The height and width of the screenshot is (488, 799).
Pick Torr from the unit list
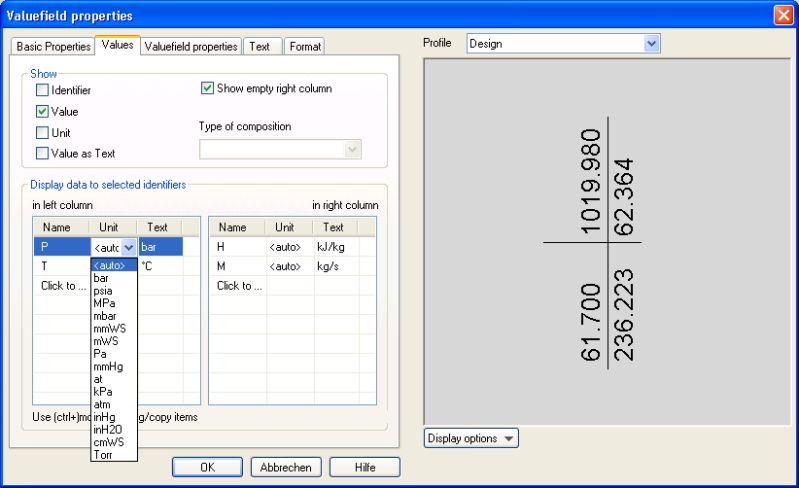[114, 455]
